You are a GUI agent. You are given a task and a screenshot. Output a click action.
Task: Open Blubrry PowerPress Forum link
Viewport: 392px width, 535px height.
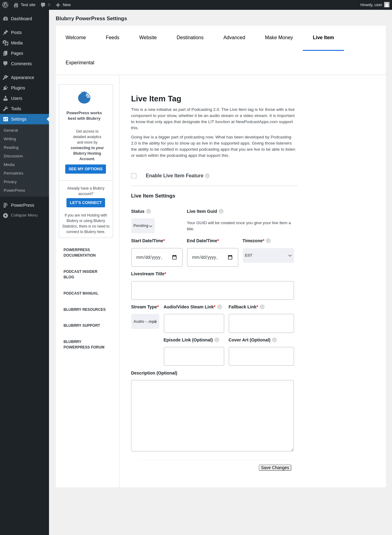point(84,345)
